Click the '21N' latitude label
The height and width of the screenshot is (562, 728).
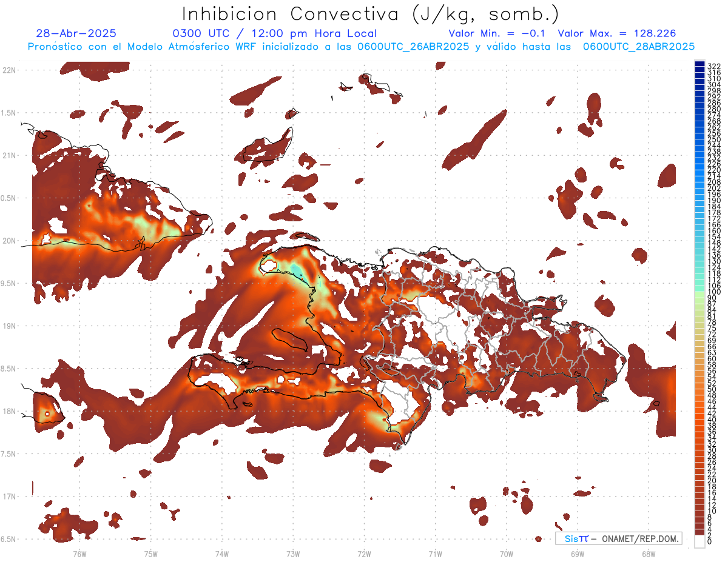tap(9, 155)
